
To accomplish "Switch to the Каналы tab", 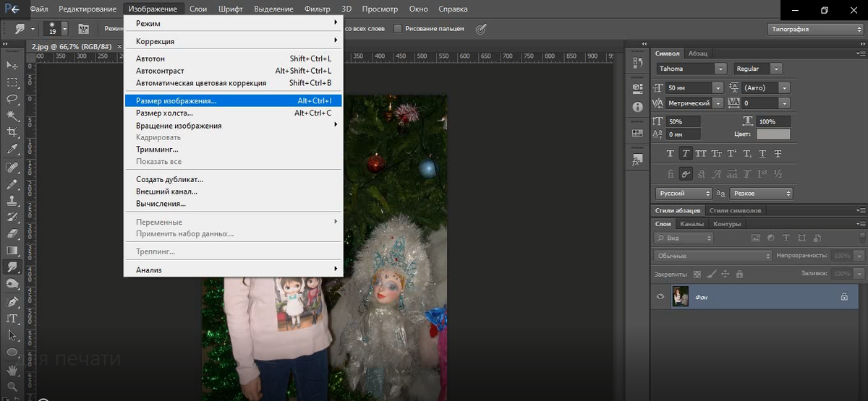I will (x=692, y=224).
